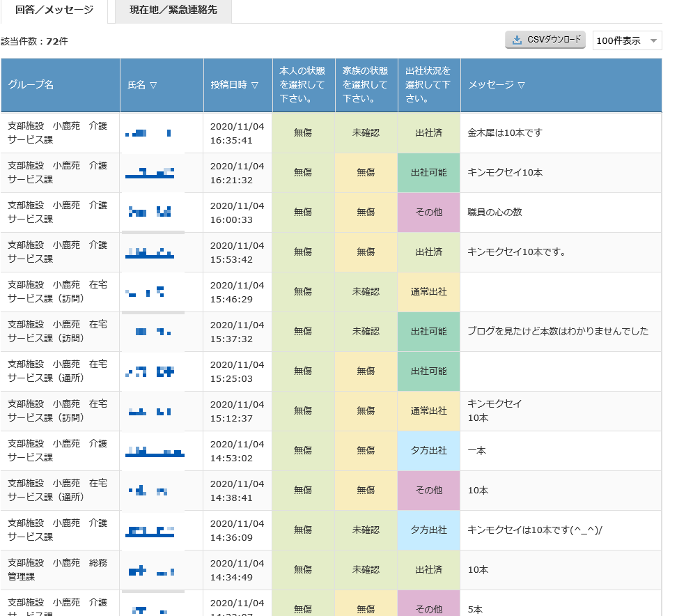
Task: Click 通常出社 status in 15:46:29 row
Action: pos(429,292)
